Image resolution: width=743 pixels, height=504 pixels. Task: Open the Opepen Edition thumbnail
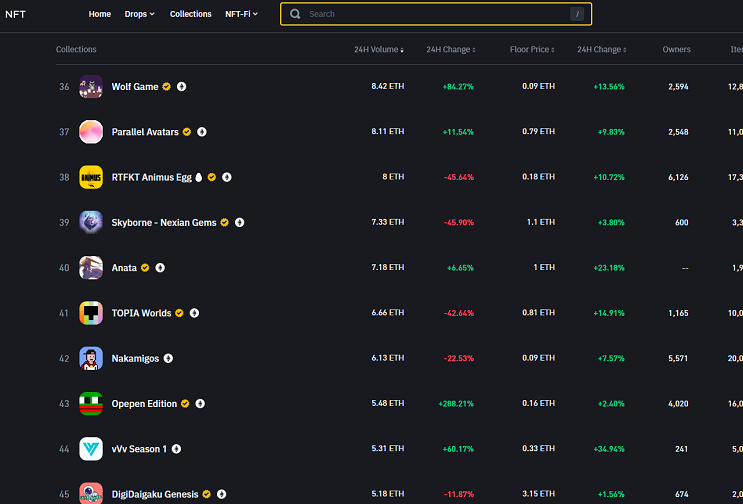coord(91,404)
